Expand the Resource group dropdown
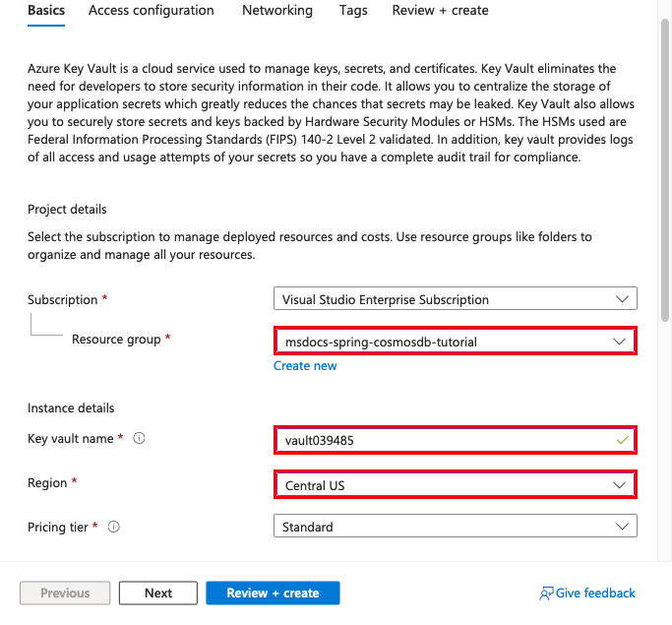This screenshot has height=625, width=672. coord(455,342)
